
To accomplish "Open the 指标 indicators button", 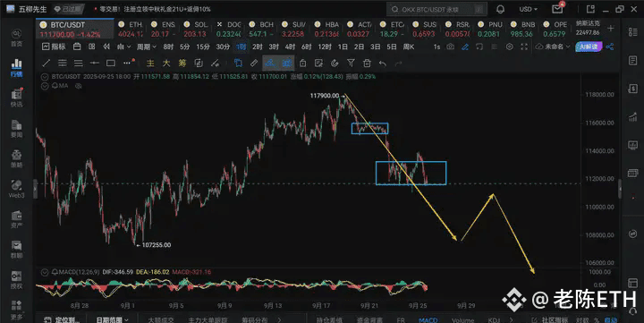I will (x=54, y=47).
